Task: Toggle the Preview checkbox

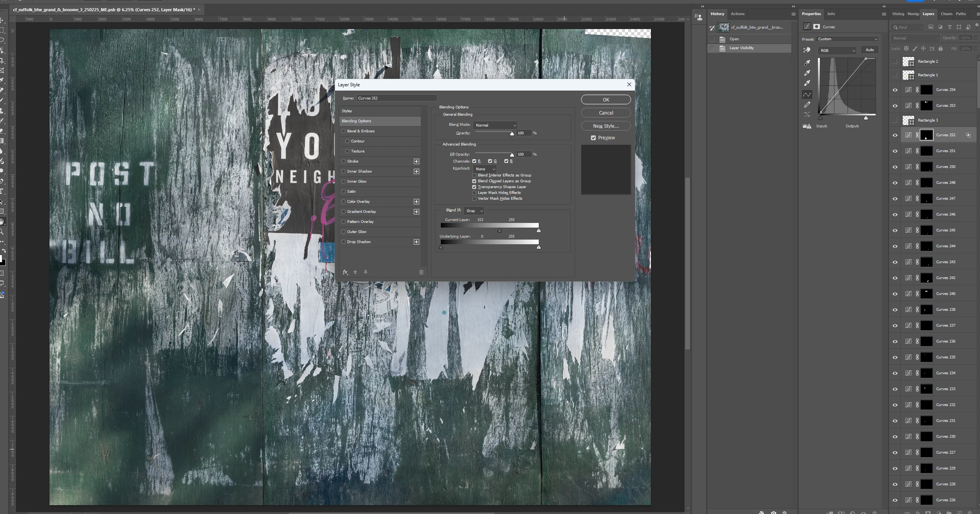Action: 593,138
